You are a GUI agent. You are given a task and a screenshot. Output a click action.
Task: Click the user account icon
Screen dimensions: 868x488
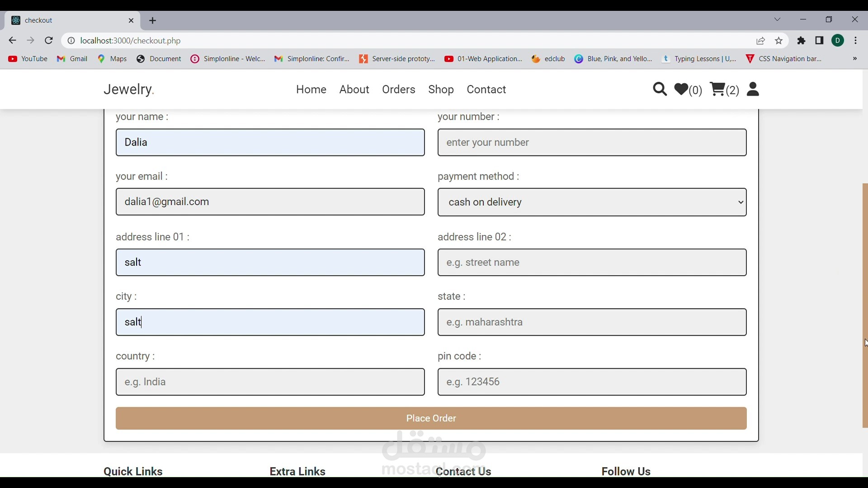(x=754, y=89)
